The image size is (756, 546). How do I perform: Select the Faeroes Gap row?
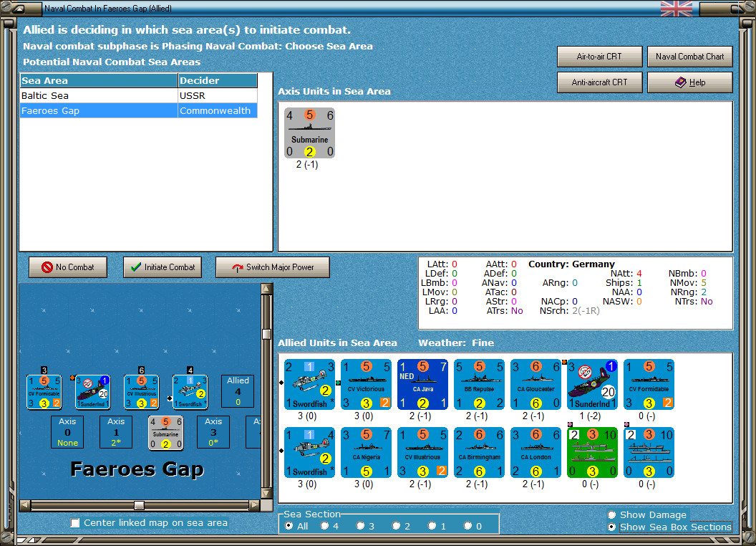[139, 110]
